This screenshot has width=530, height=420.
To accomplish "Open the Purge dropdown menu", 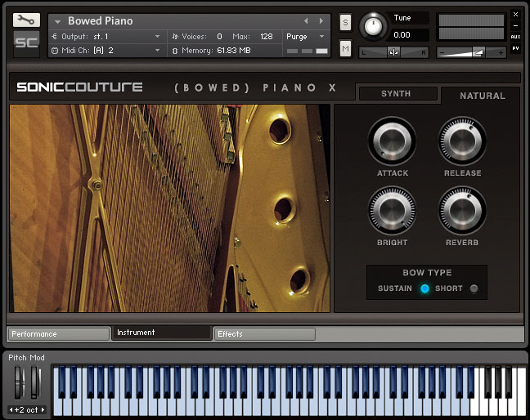I will click(x=321, y=36).
